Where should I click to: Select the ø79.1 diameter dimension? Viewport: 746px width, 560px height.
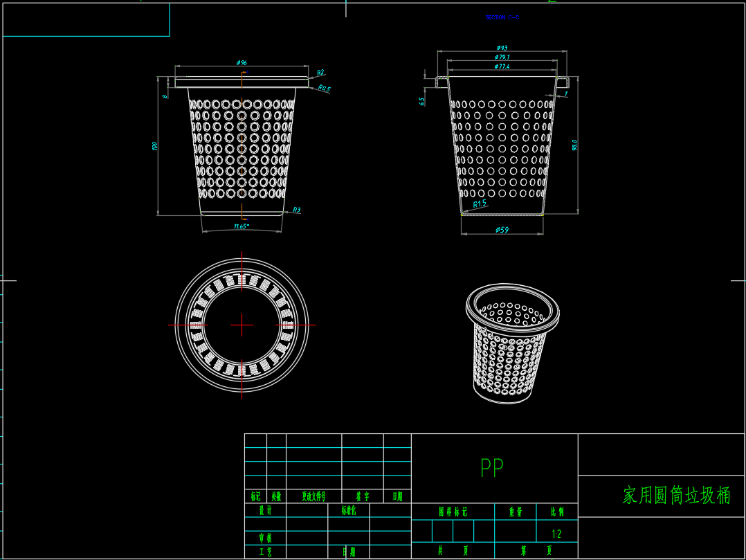502,57
